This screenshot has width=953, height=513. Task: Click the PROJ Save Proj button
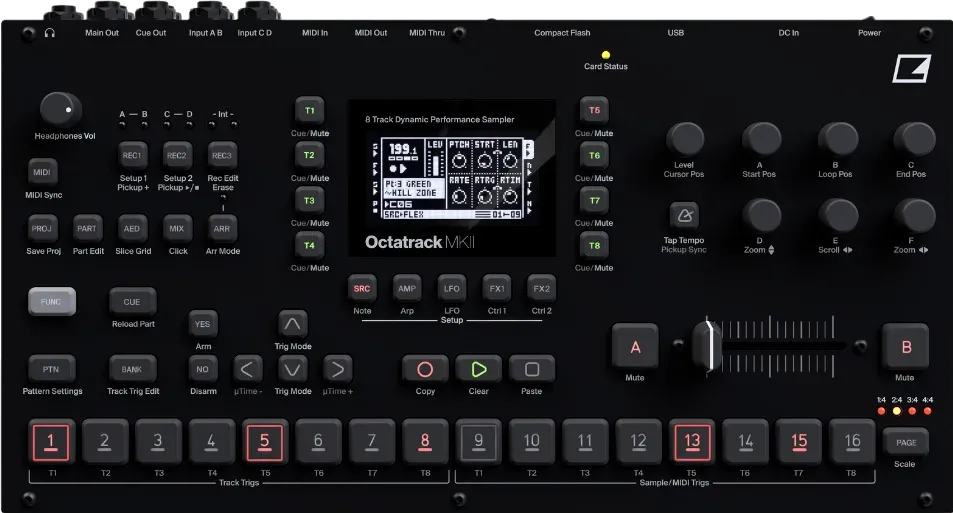click(42, 229)
